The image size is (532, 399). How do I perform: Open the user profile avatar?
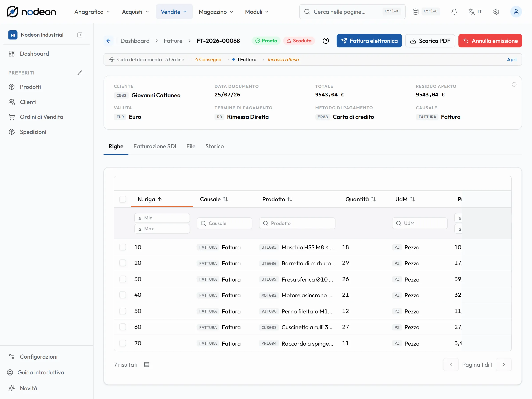516,12
